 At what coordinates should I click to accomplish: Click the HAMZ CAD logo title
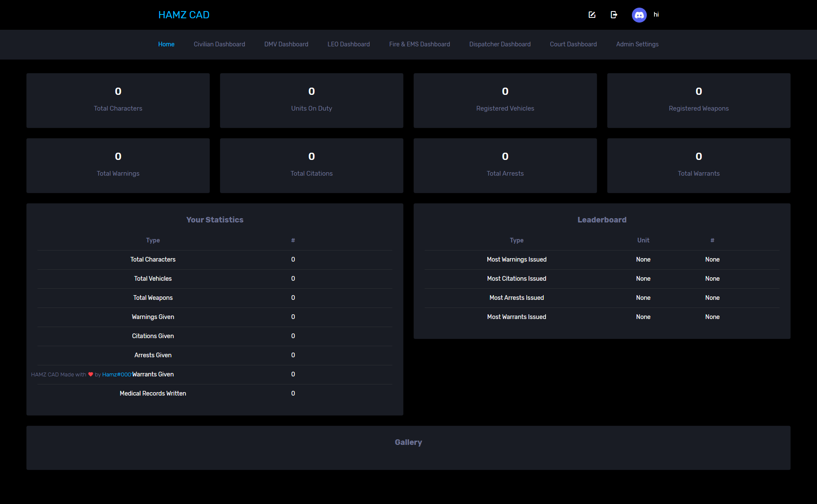pos(184,15)
